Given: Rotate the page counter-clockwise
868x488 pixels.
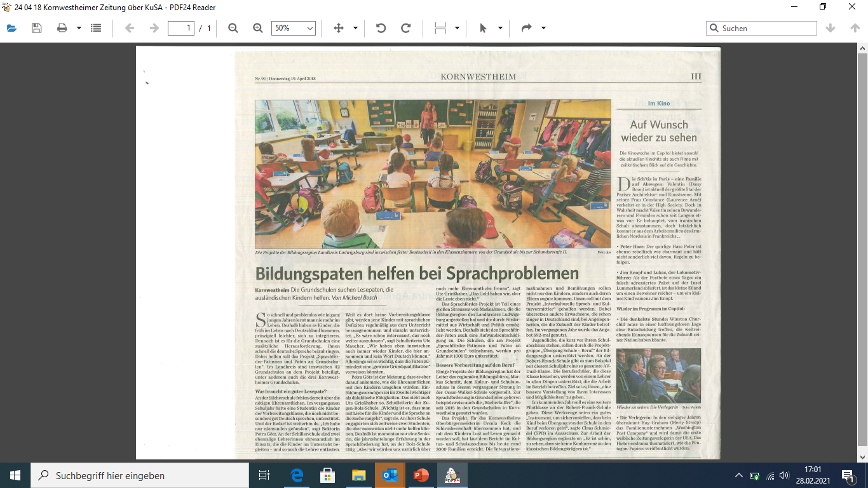Looking at the screenshot, I should coord(381,28).
